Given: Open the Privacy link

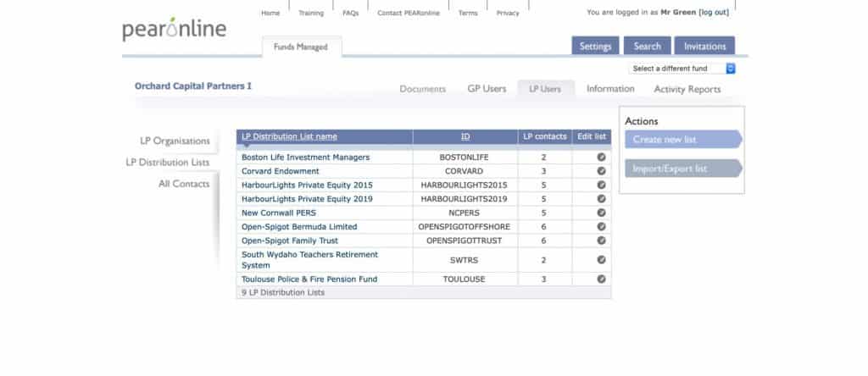Looking at the screenshot, I should tap(508, 14).
